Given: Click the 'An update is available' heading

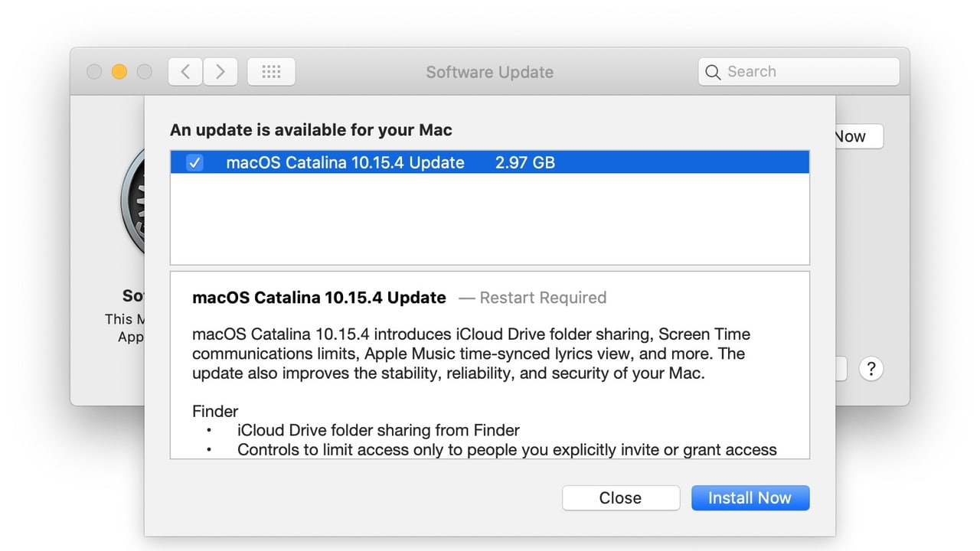Looking at the screenshot, I should pos(311,130).
